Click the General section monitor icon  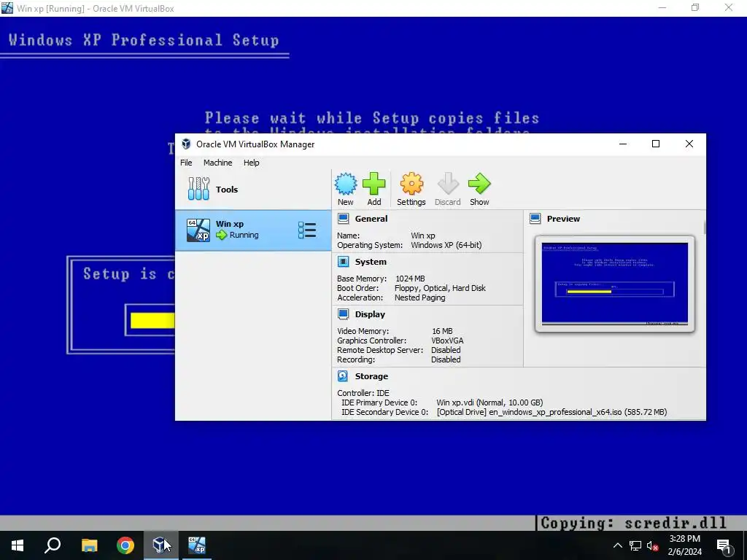point(343,219)
